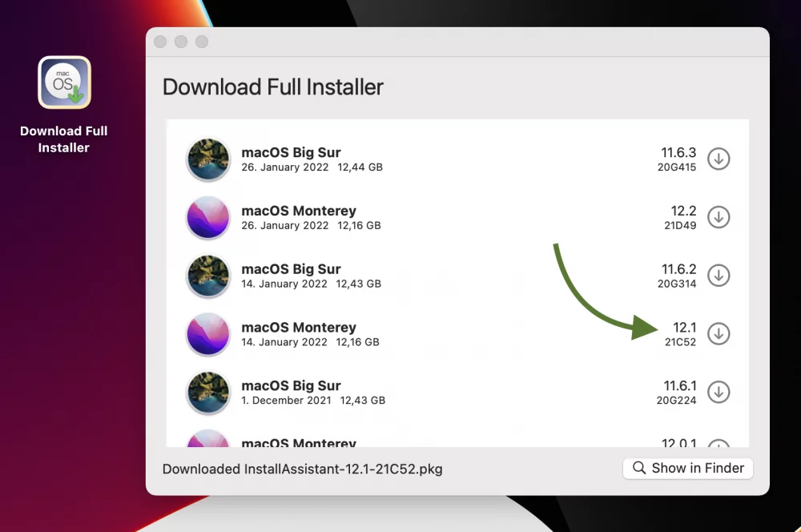Click the Big Sur artwork icon for 11.6.1
Viewport: 801px width, 532px height.
tap(208, 392)
